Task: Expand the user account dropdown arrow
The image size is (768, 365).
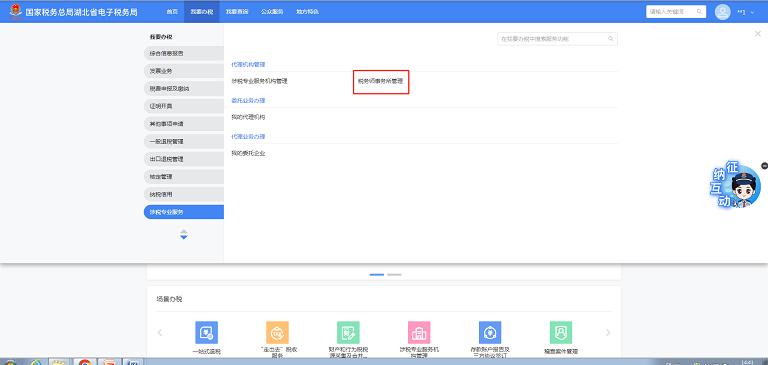Action: click(x=753, y=12)
